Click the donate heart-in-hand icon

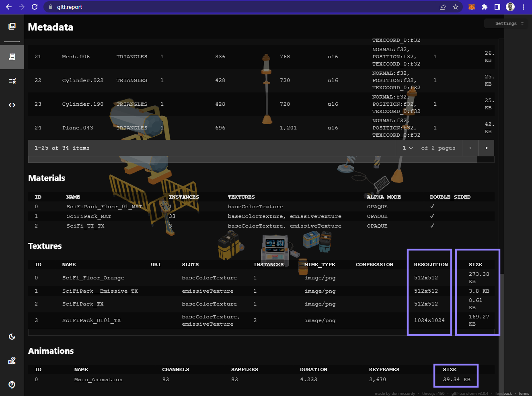(x=12, y=361)
